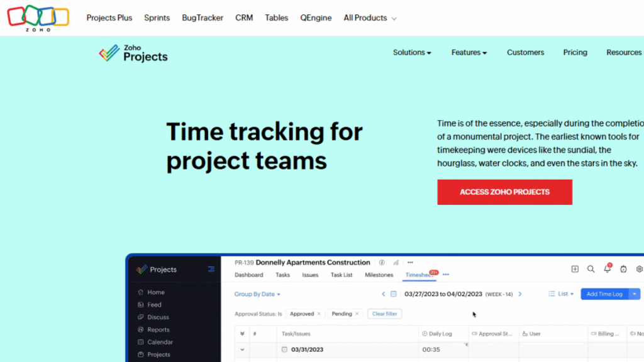Remove the Pending filter chip
This screenshot has width=644, height=362.
pyautogui.click(x=357, y=314)
